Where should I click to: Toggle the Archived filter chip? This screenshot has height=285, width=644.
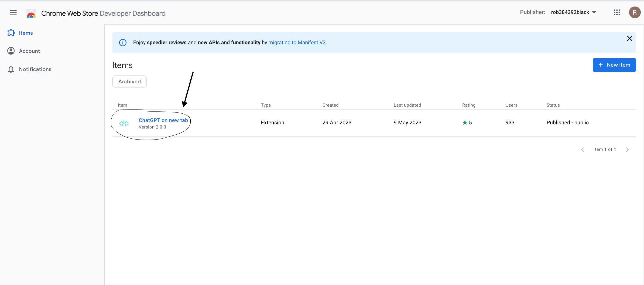(129, 82)
